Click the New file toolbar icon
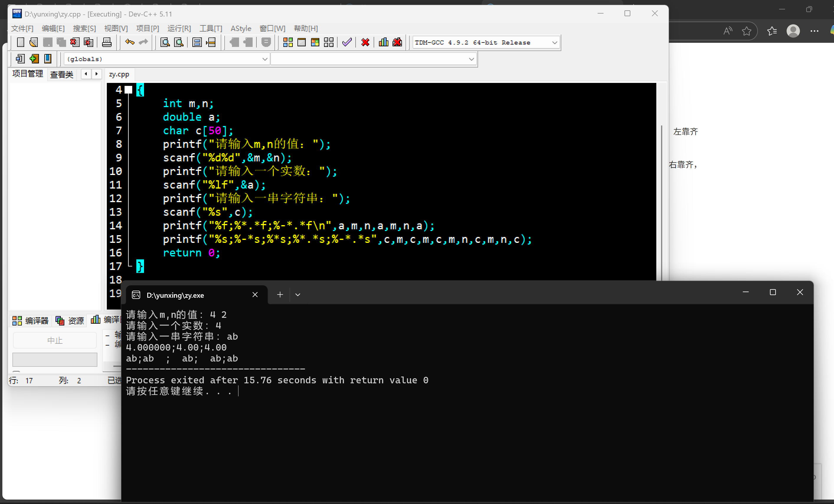The height and width of the screenshot is (504, 834). click(x=20, y=42)
